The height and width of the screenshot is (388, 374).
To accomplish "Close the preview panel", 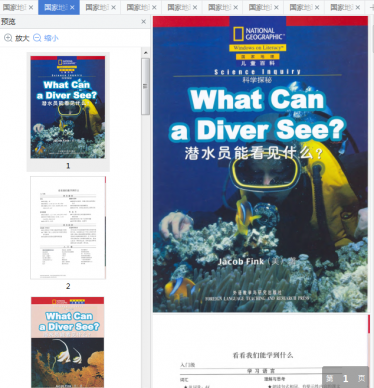I will [x=144, y=22].
